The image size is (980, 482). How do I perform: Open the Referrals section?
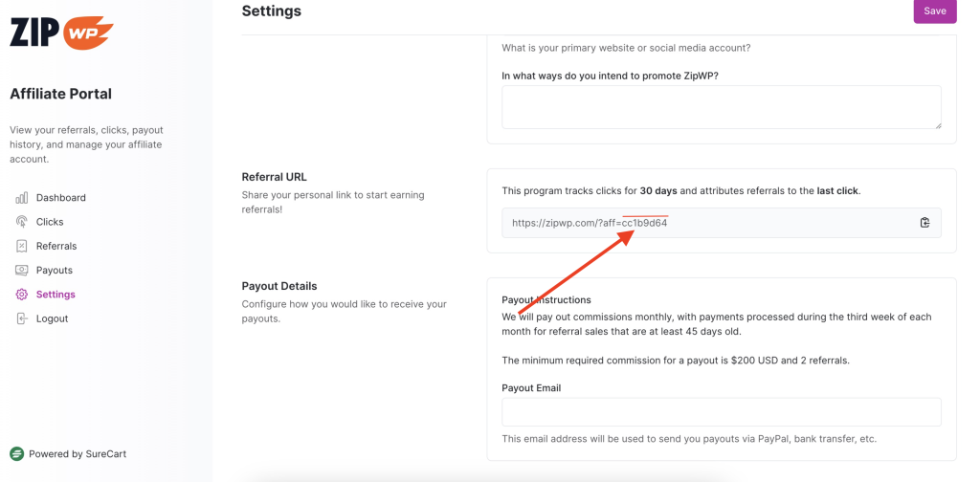(56, 246)
